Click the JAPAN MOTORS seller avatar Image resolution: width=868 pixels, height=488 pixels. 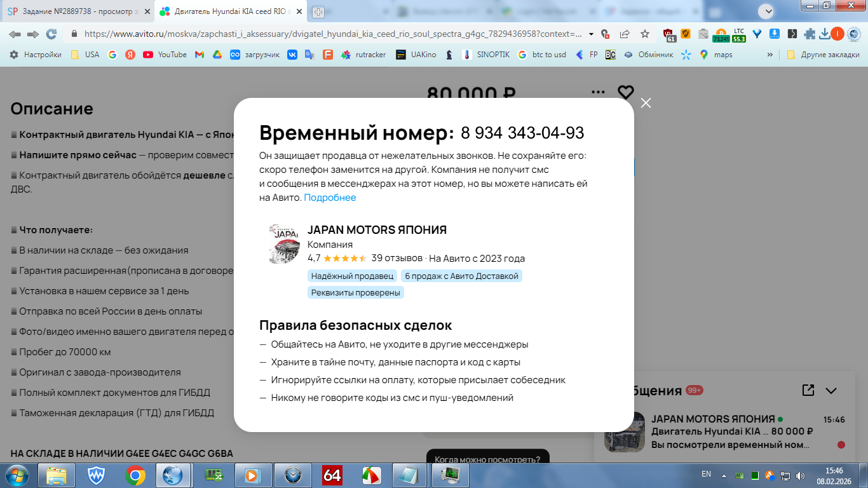coord(285,243)
